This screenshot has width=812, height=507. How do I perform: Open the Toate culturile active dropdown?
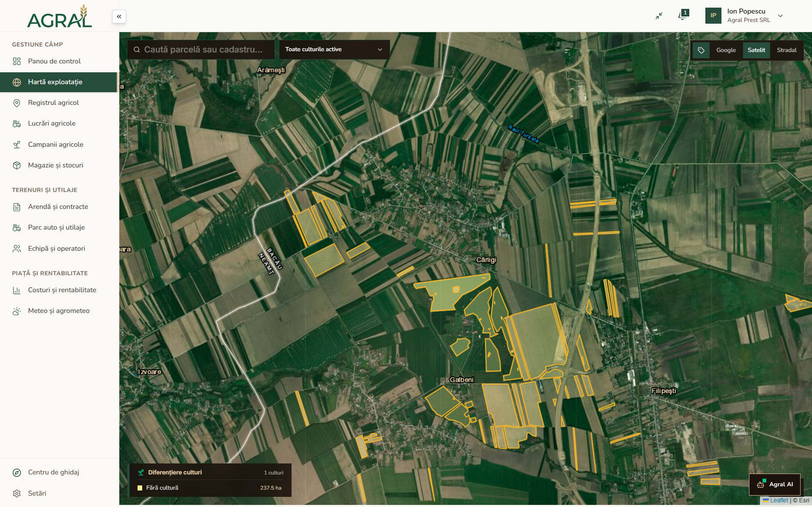334,49
